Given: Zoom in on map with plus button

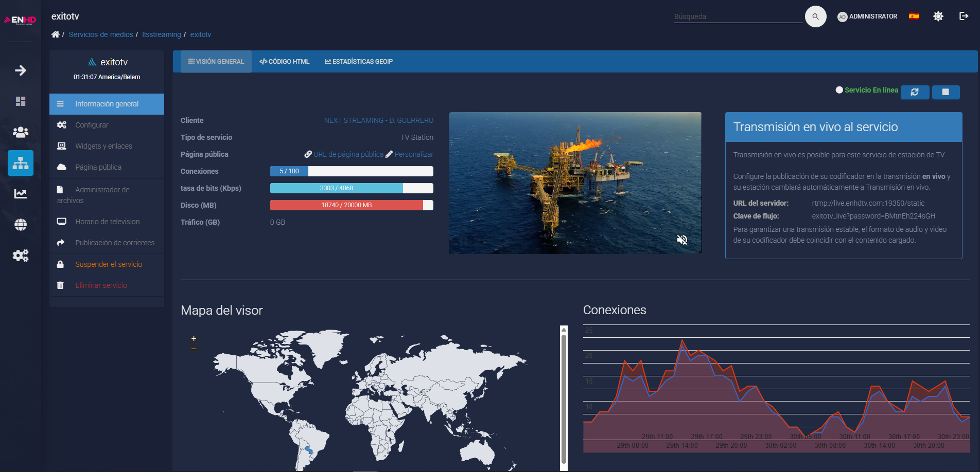Looking at the screenshot, I should coord(194,338).
